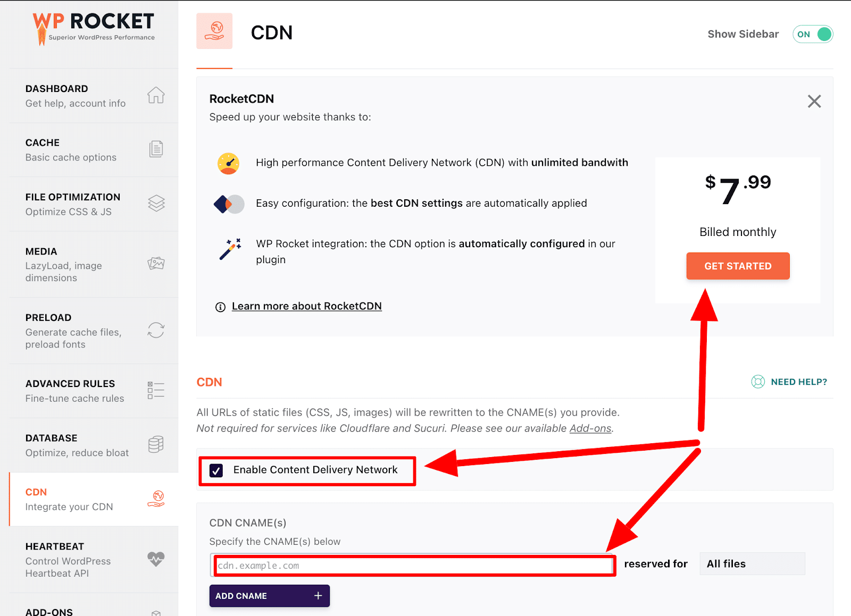Turn off the Show Sidebar toggle

coord(812,34)
